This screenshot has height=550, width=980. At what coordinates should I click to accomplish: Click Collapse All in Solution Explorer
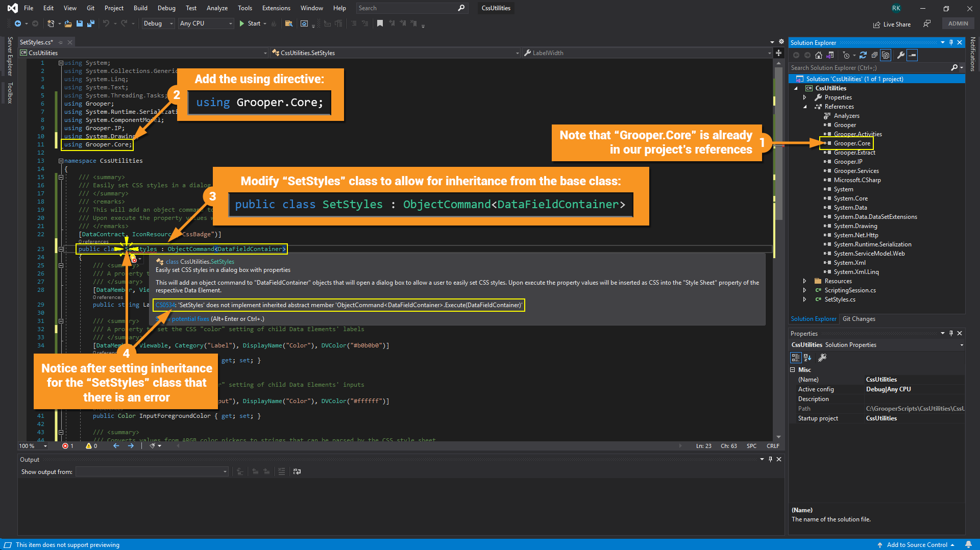coord(874,55)
